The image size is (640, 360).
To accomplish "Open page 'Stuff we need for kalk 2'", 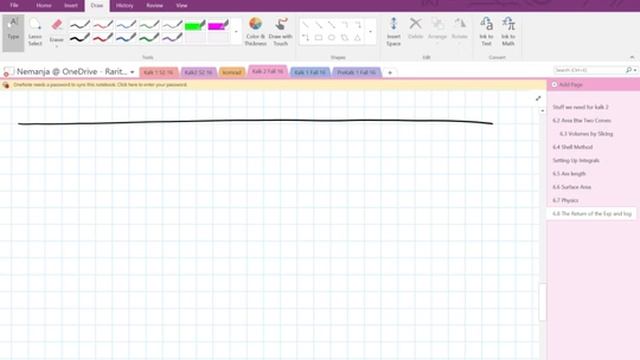I will click(x=580, y=107).
